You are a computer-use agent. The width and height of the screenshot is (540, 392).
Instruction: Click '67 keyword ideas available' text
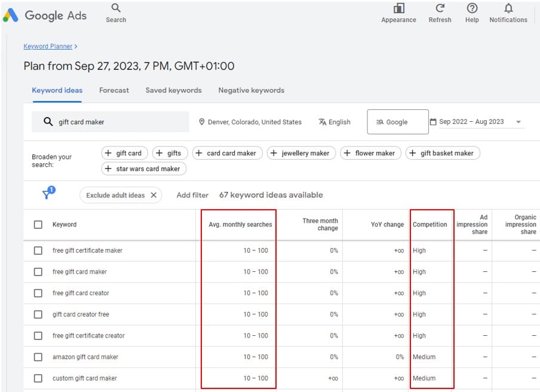(x=271, y=195)
